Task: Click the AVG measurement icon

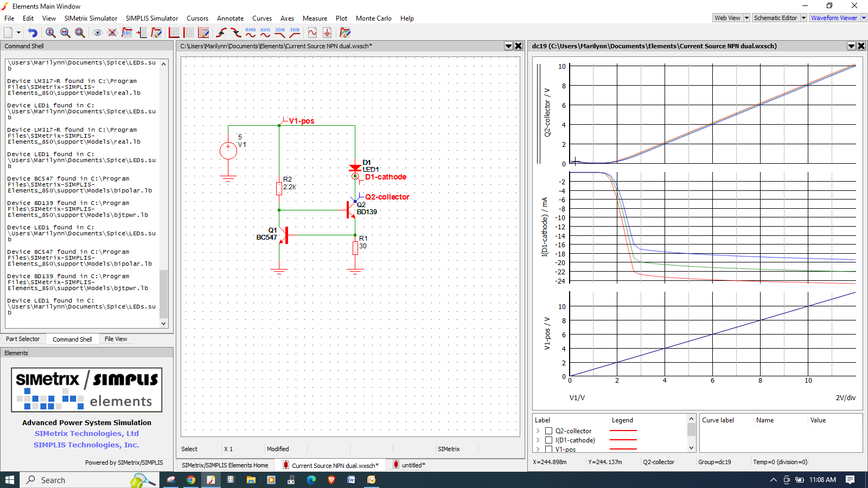Action: point(265,33)
